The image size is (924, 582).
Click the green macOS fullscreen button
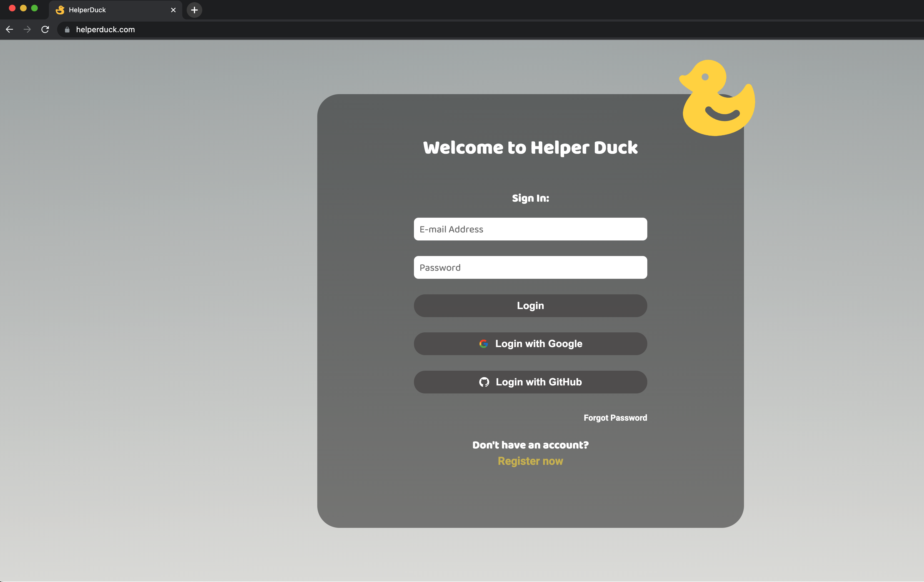(x=34, y=8)
